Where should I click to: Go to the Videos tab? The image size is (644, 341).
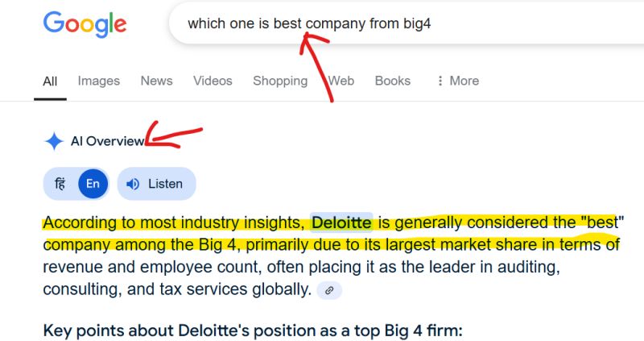[213, 81]
